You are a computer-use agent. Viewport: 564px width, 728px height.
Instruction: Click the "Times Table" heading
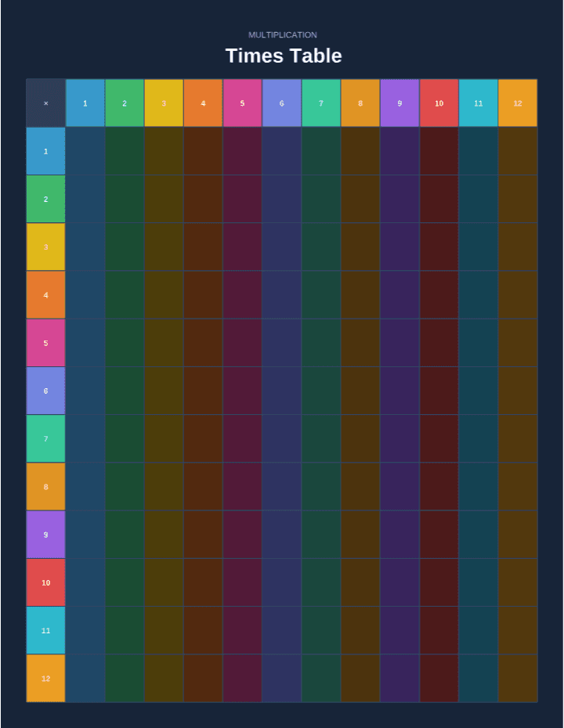tap(284, 56)
